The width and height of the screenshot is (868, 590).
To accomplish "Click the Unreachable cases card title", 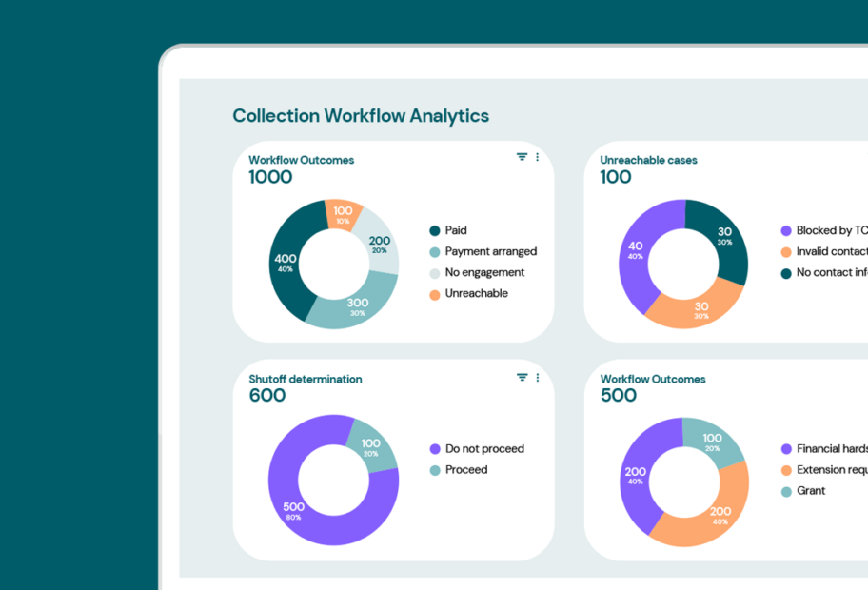I will [648, 160].
